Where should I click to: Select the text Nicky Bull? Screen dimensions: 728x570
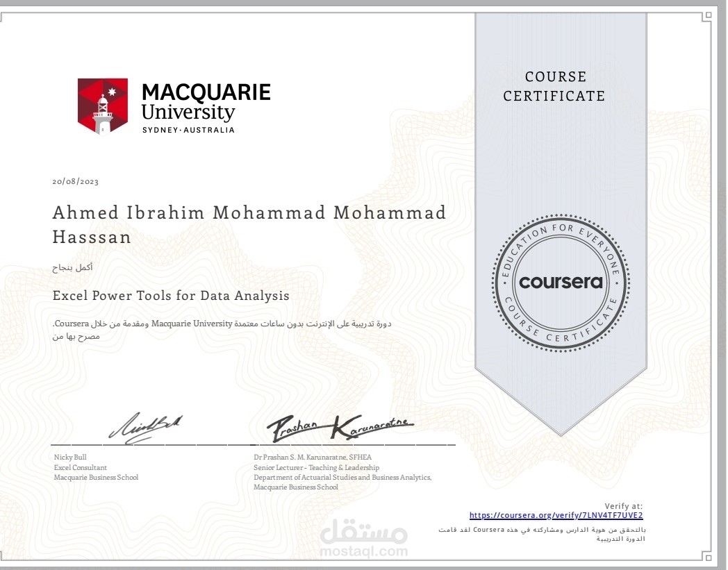pos(70,458)
